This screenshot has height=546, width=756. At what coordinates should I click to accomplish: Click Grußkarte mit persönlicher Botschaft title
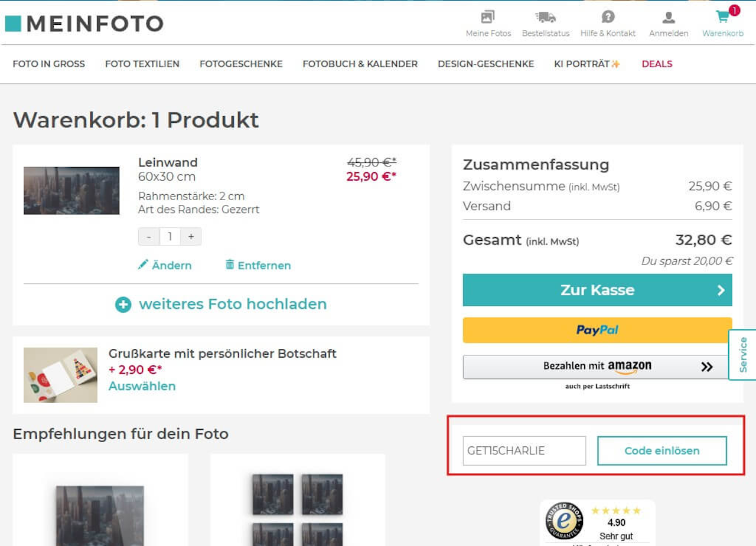pyautogui.click(x=223, y=354)
